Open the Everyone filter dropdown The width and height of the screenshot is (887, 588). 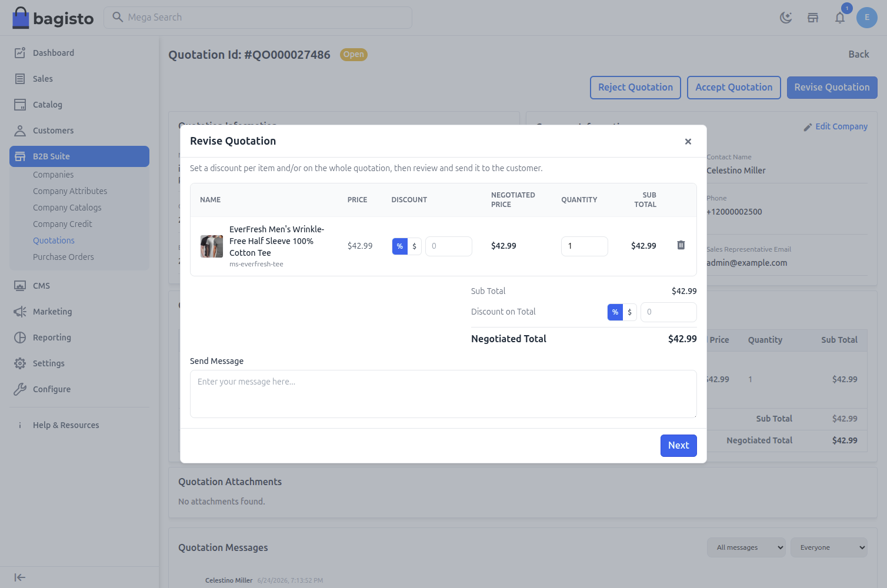[x=829, y=547]
